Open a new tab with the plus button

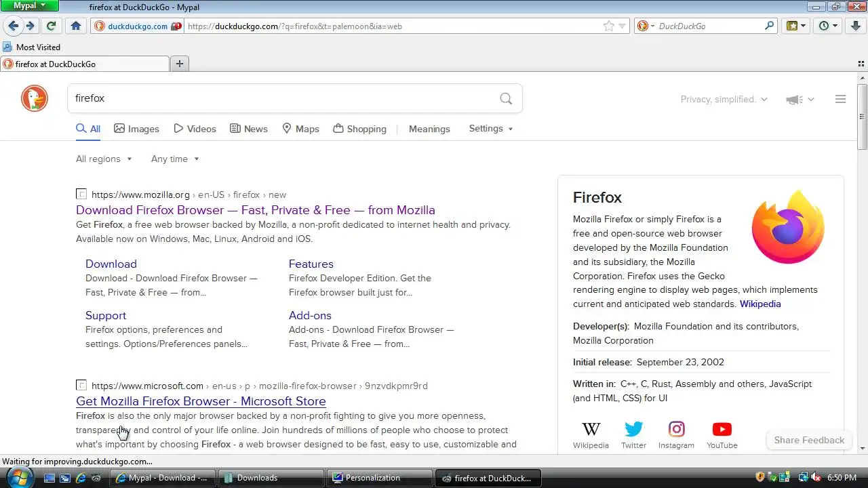[180, 64]
